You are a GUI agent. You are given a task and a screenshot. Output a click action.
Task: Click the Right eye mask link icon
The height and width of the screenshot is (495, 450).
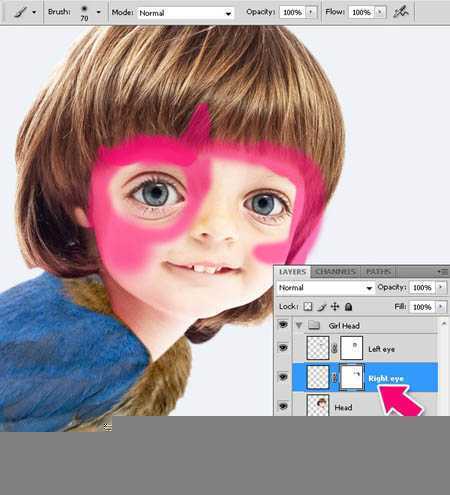coord(335,377)
